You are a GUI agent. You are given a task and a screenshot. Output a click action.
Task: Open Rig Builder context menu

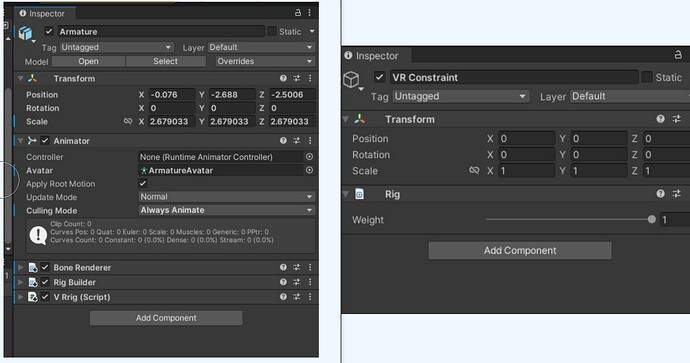click(x=310, y=282)
